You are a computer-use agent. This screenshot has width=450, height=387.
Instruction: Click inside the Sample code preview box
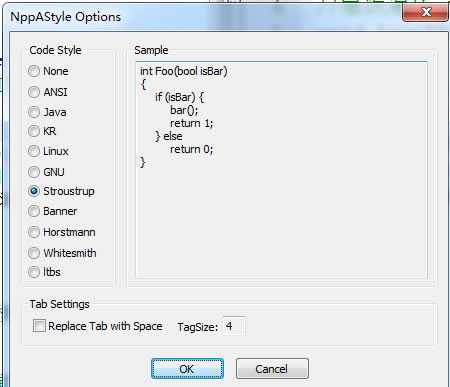[281, 170]
